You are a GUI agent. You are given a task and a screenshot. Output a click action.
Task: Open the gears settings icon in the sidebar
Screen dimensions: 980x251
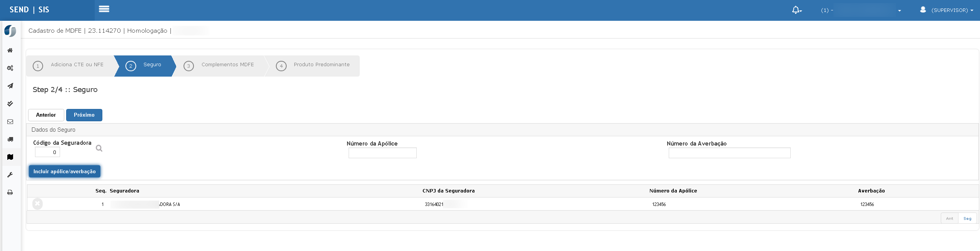10,68
